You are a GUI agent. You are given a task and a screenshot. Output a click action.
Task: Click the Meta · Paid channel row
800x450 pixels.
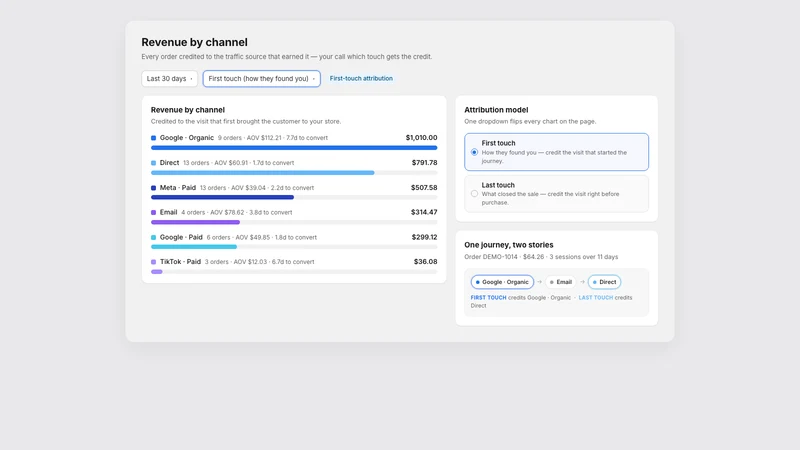tap(294, 192)
